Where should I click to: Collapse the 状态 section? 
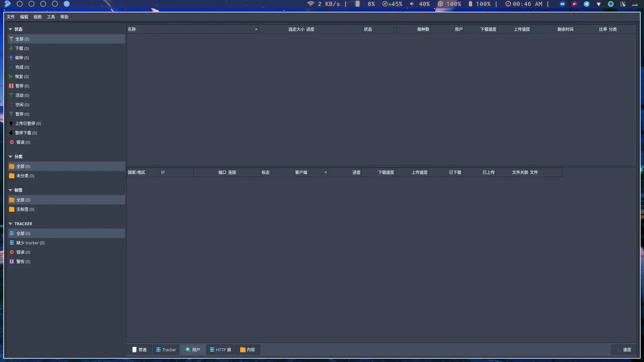click(10, 29)
